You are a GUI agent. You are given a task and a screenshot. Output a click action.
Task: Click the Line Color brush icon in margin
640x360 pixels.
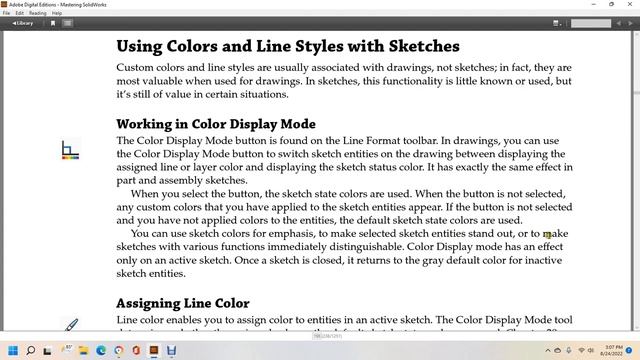[x=71, y=324]
